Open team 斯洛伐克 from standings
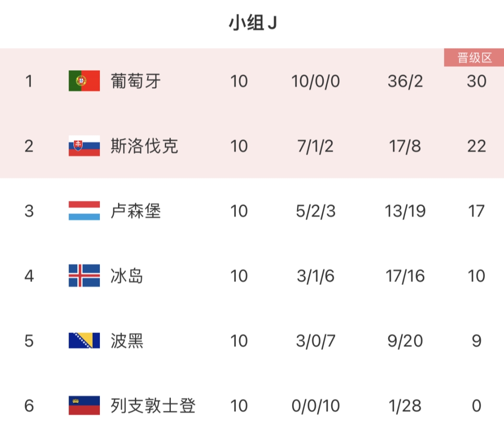Image resolution: width=504 pixels, height=443 pixels. 144,146
